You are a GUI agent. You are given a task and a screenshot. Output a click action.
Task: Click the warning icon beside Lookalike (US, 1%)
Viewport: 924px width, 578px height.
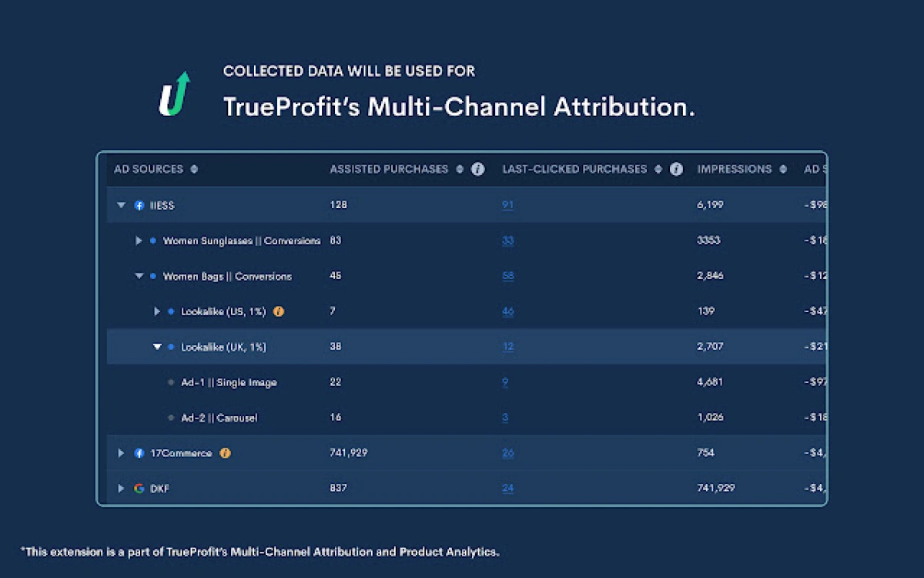click(278, 311)
